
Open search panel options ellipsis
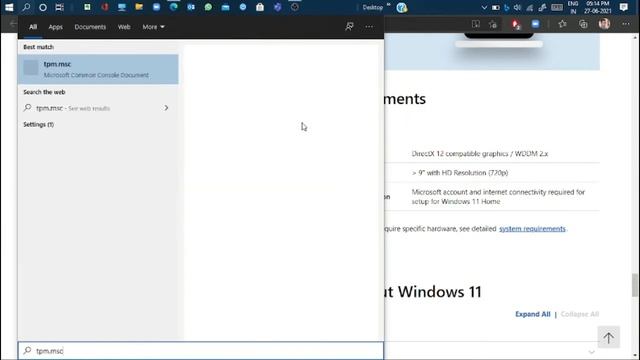[369, 27]
